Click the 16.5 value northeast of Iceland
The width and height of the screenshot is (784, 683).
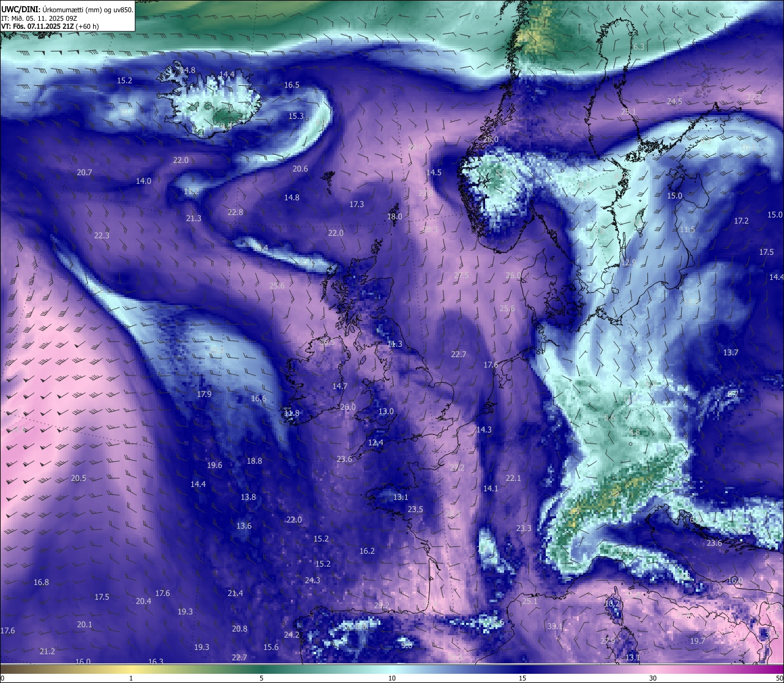292,85
